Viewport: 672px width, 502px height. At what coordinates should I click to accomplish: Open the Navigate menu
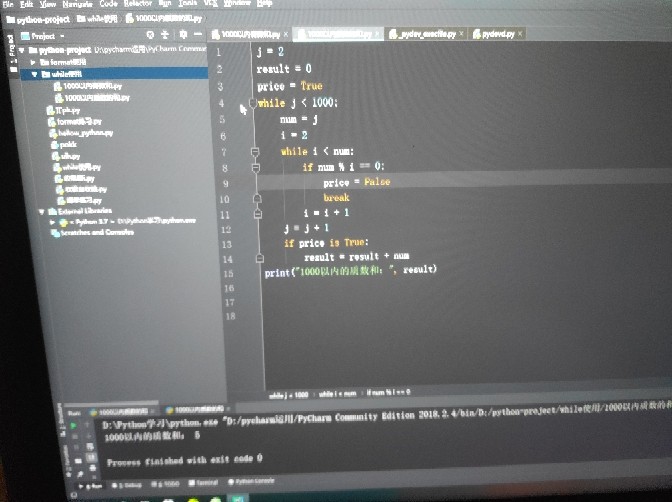point(77,4)
